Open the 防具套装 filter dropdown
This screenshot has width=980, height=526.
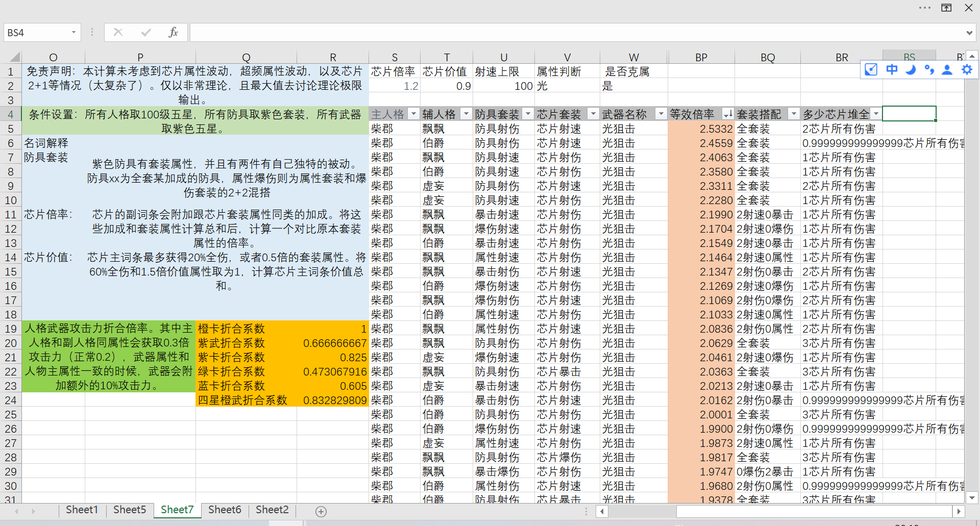click(528, 114)
